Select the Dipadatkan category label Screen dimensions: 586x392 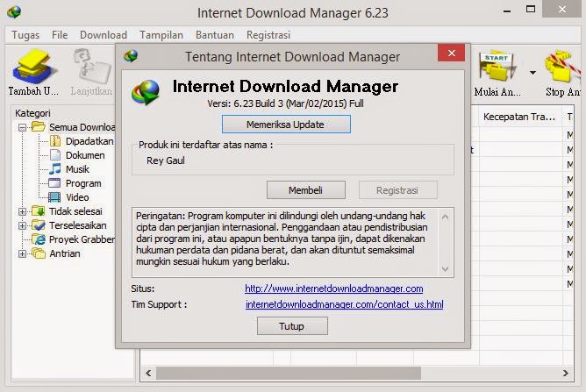tap(89, 141)
